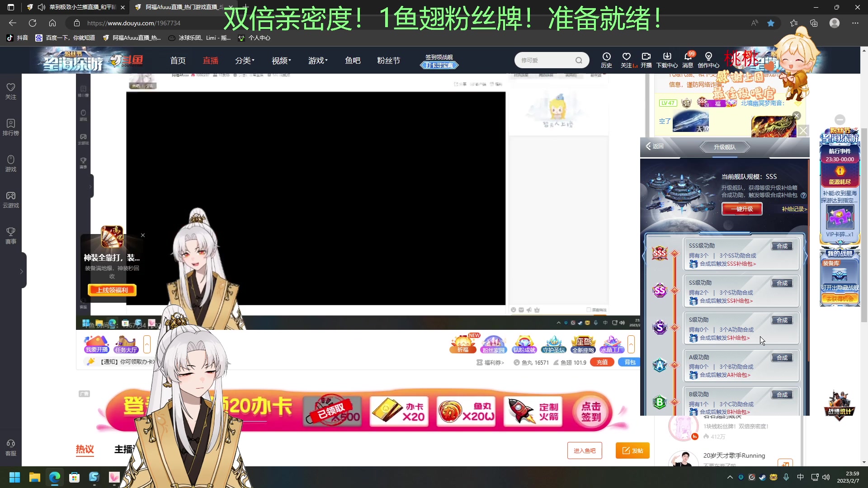Open Microsoft Edge in the taskbar
This screenshot has height=488, width=868.
55,477
